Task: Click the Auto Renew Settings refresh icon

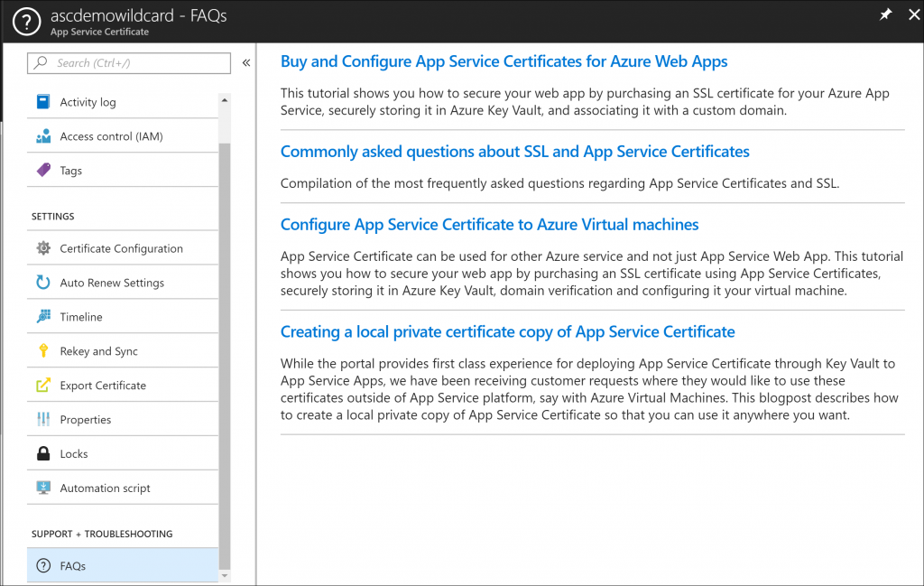Action: click(x=43, y=283)
